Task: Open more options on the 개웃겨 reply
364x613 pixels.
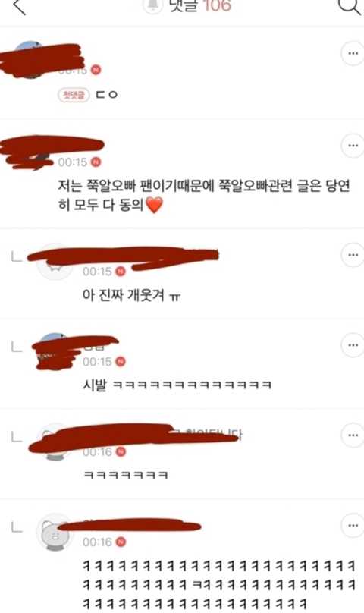Action: (353, 255)
